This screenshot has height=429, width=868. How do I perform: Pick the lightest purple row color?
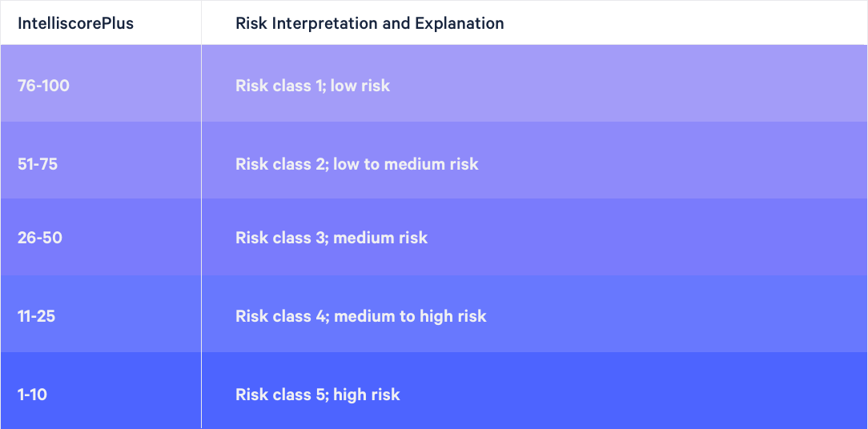click(434, 83)
